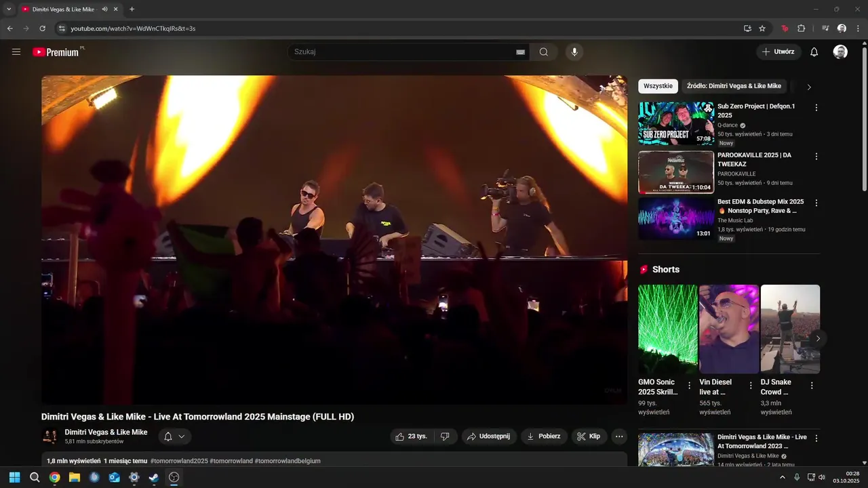Open File Explorer from taskbar
Screen dimensions: 868x488
[75, 477]
